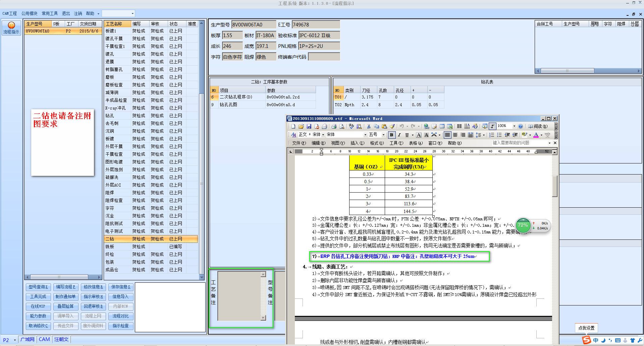Open Print Preview in Word
This screenshot has height=346, width=644.
tap(341, 126)
